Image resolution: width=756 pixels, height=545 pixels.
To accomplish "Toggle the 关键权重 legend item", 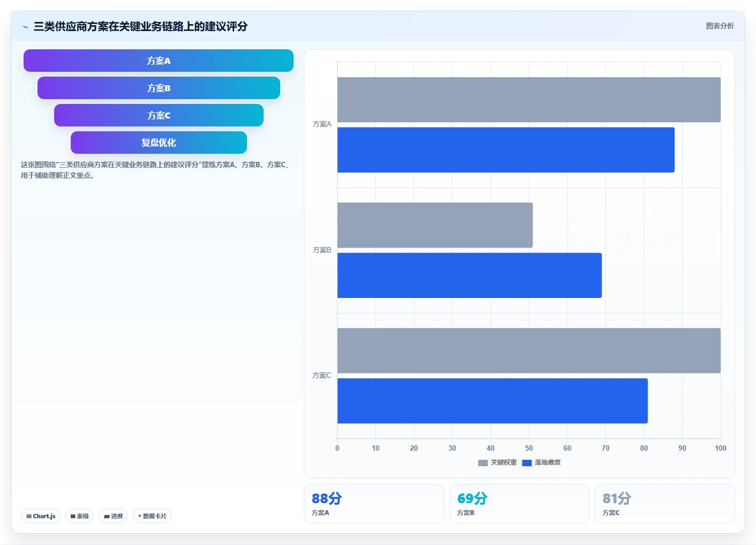I will click(x=497, y=462).
